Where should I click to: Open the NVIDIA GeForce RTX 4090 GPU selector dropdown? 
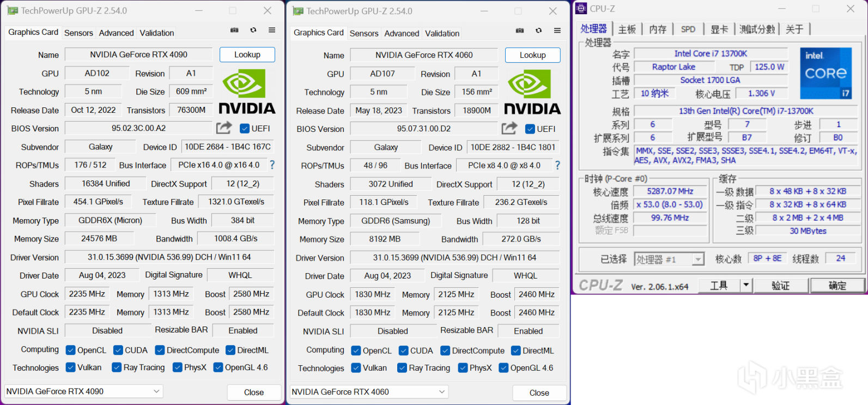pyautogui.click(x=84, y=391)
